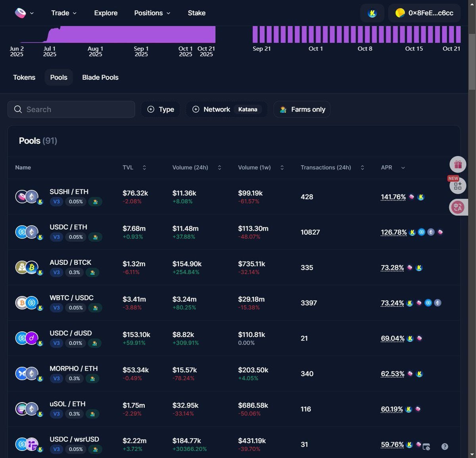Image resolution: width=476 pixels, height=458 pixels.
Task: Click the cookie settings icon
Action: 426,446
